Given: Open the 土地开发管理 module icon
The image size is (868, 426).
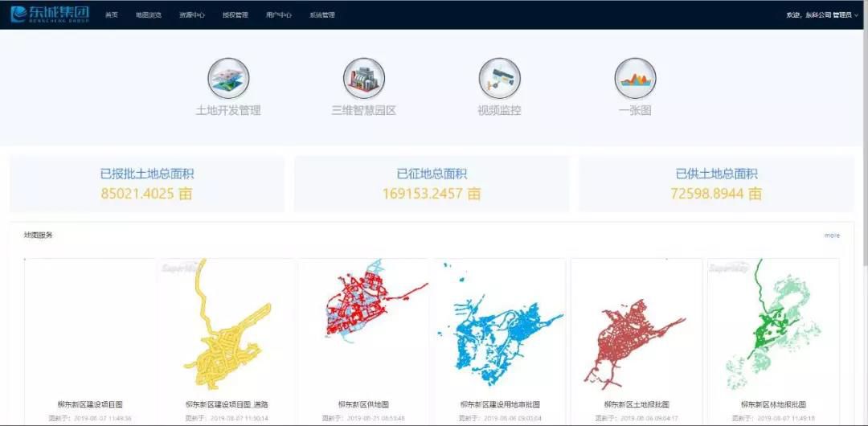Looking at the screenshot, I should [228, 80].
